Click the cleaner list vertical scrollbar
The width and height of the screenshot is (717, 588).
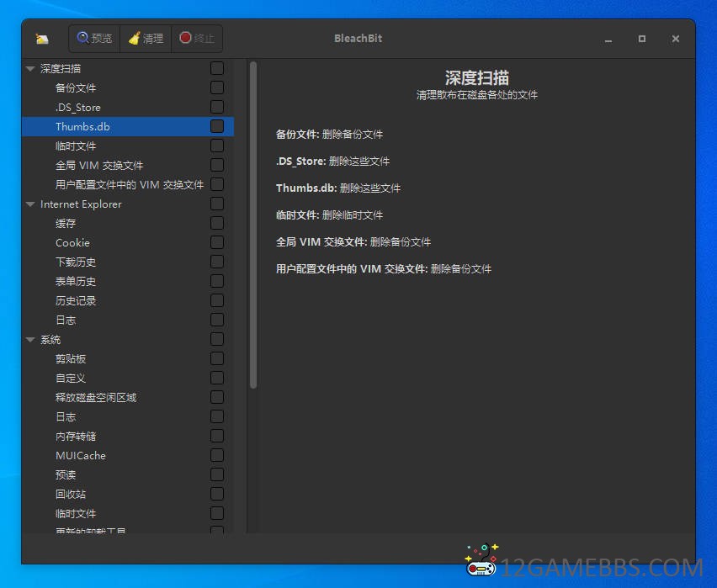click(253, 225)
